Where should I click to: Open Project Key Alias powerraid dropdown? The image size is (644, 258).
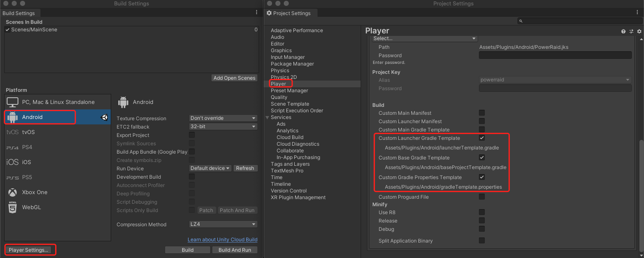coord(555,80)
